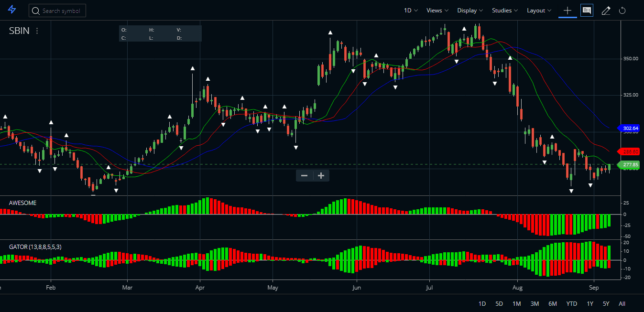Open the Studies dropdown
The width and height of the screenshot is (644, 312).
coord(503,10)
